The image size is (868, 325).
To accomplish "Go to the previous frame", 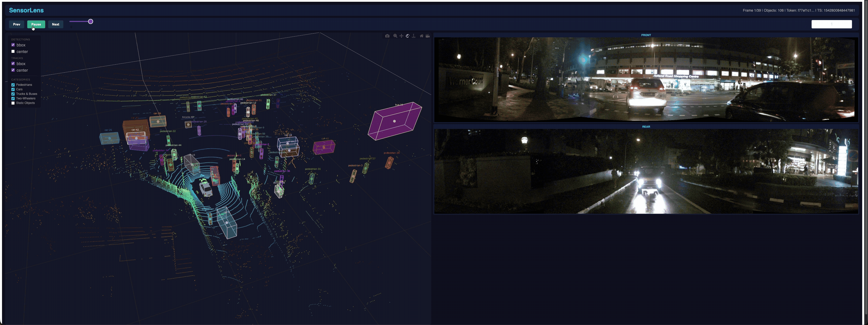I will [x=16, y=24].
